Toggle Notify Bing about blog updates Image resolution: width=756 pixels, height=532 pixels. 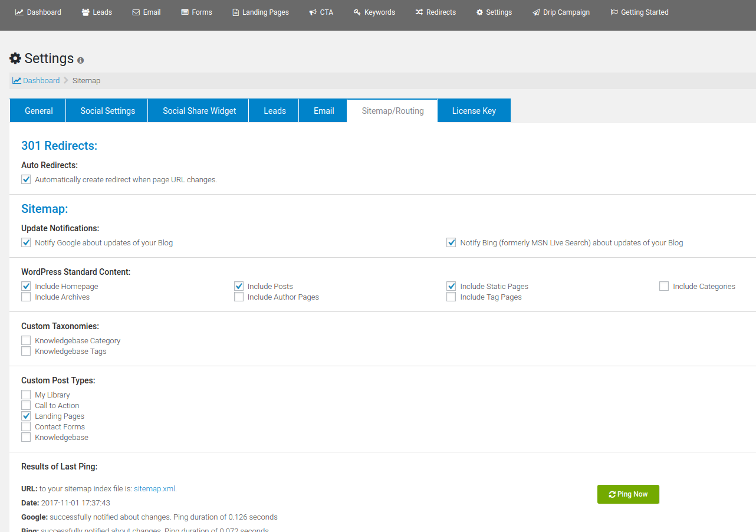click(x=451, y=242)
